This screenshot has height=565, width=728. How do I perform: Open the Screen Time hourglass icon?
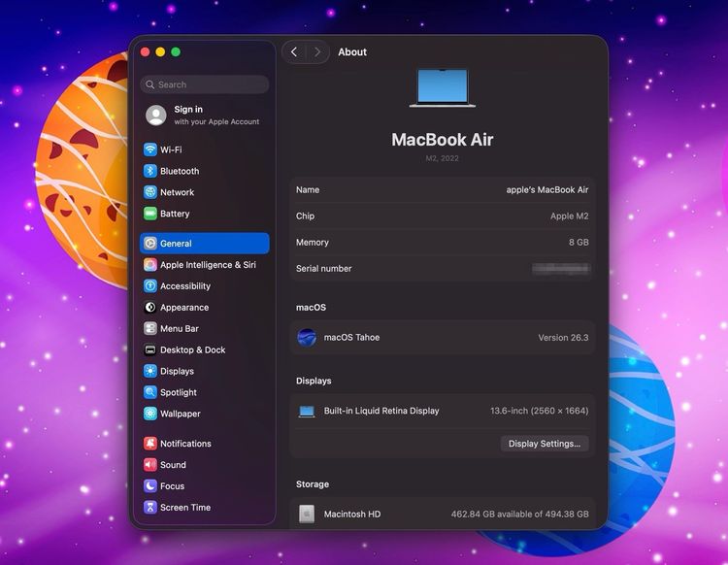coord(149,508)
